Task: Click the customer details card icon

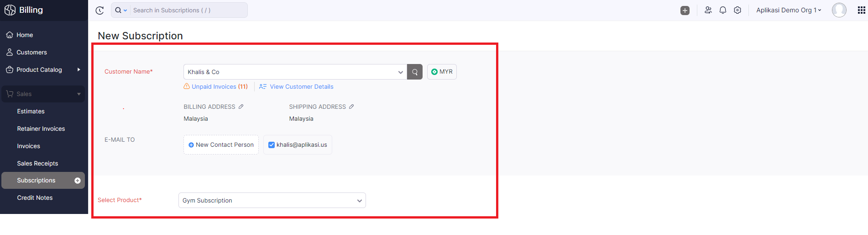Action: 263,86
